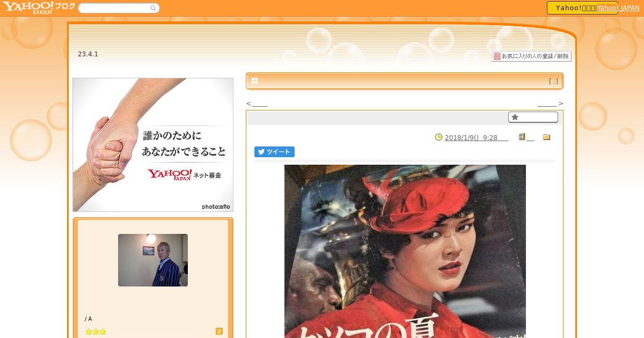Click the clock icon beside post date

point(438,137)
